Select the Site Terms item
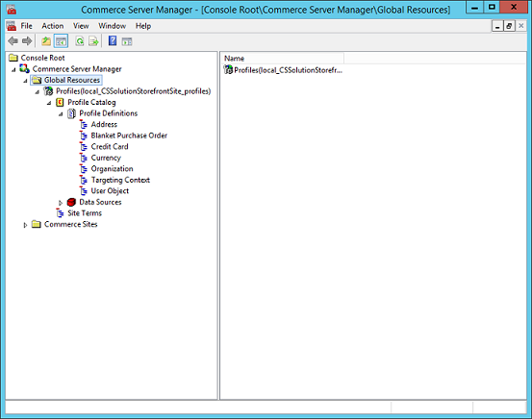This screenshot has height=419, width=532. [85, 213]
